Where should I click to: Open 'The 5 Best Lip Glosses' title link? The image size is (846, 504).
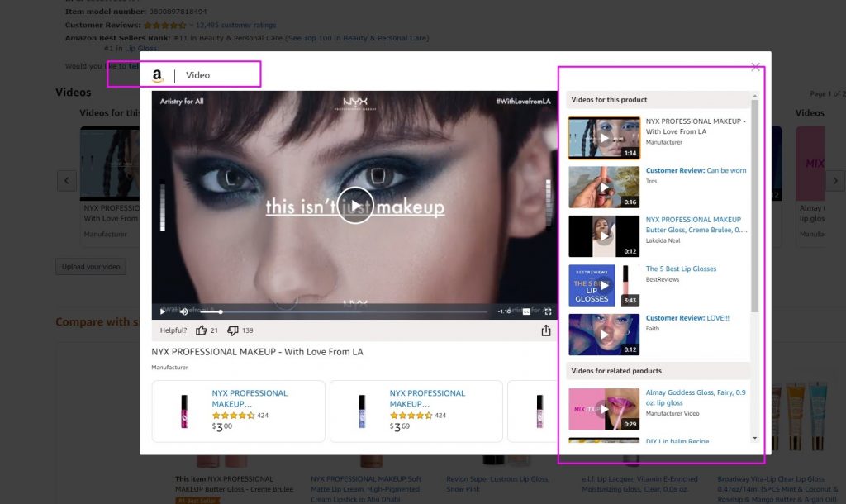[x=681, y=269]
